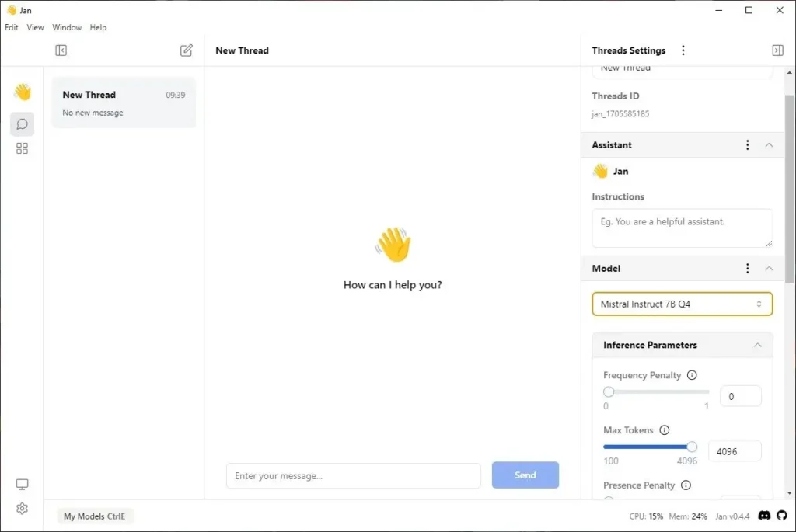
Task: Open the Window menu
Action: coord(67,27)
